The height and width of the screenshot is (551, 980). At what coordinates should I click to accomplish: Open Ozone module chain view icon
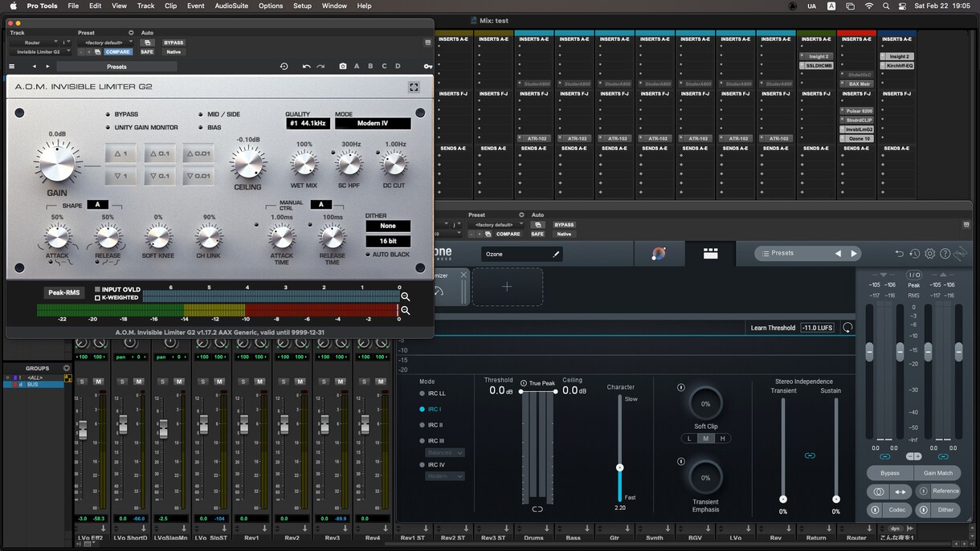click(x=710, y=254)
